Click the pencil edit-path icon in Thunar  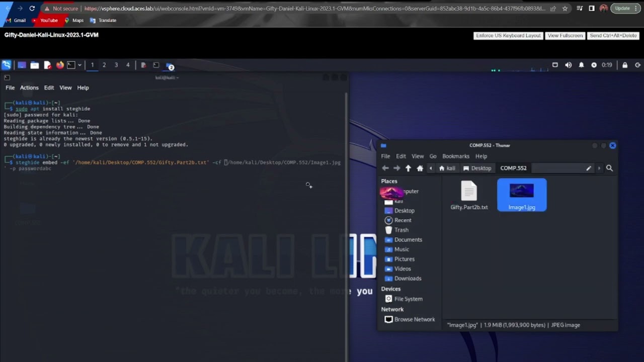tap(589, 168)
